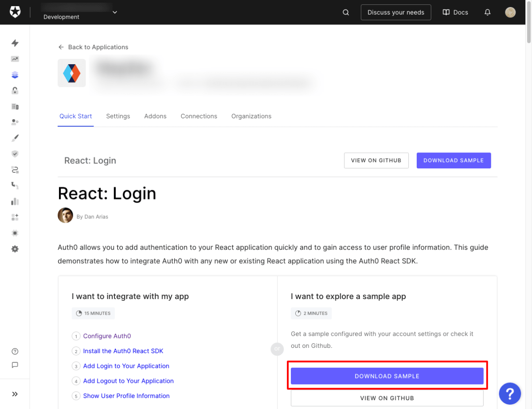Click top View on GitHub button
This screenshot has width=532, height=409.
point(376,160)
